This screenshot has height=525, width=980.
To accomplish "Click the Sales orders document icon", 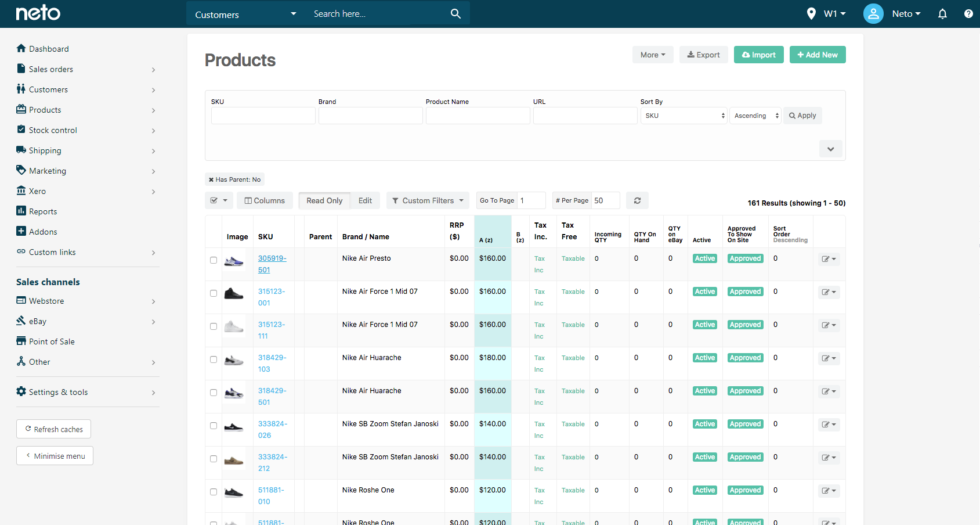I will (21, 69).
